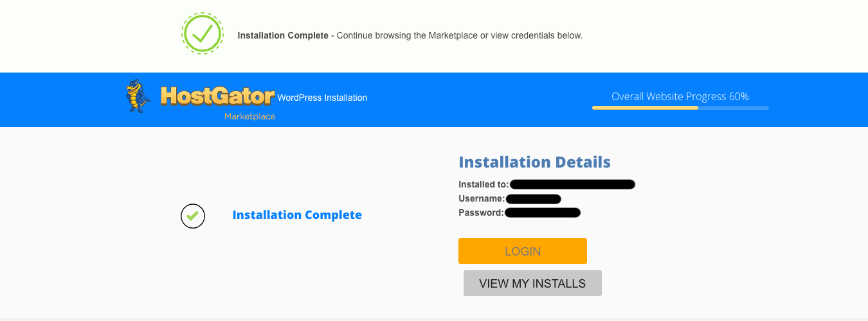The width and height of the screenshot is (868, 321).
Task: Click the Overall Website Progress 60% text
Action: click(x=680, y=97)
